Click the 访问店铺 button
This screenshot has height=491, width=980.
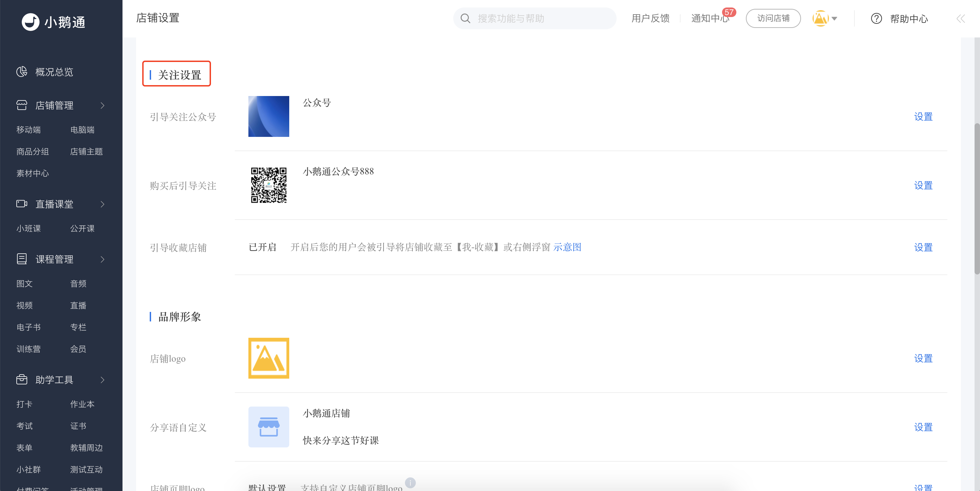(x=773, y=18)
